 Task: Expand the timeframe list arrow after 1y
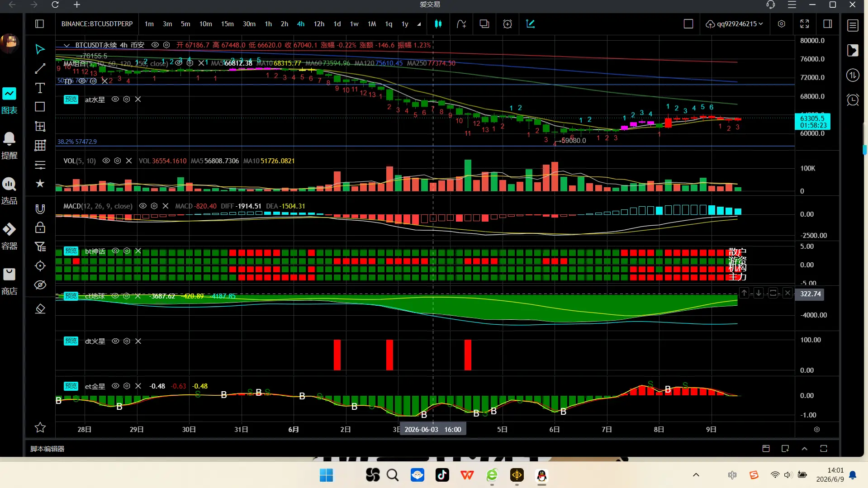[419, 24]
